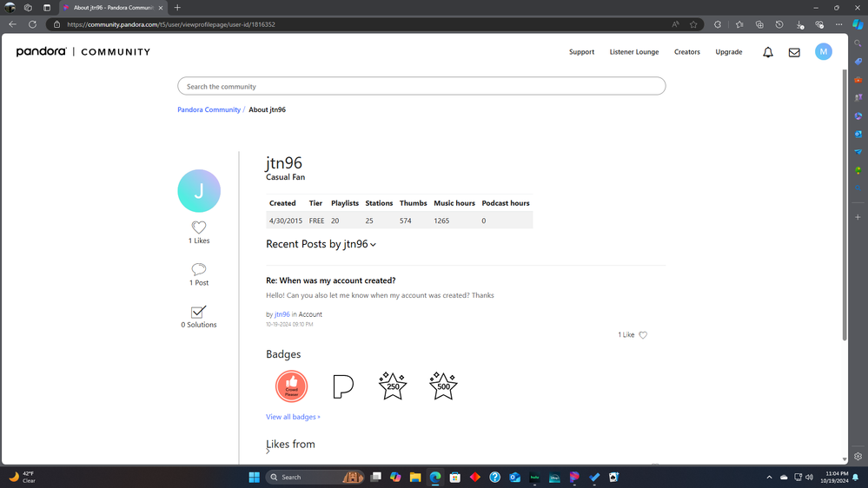
Task: Open the private messages envelope icon
Action: [x=794, y=52]
